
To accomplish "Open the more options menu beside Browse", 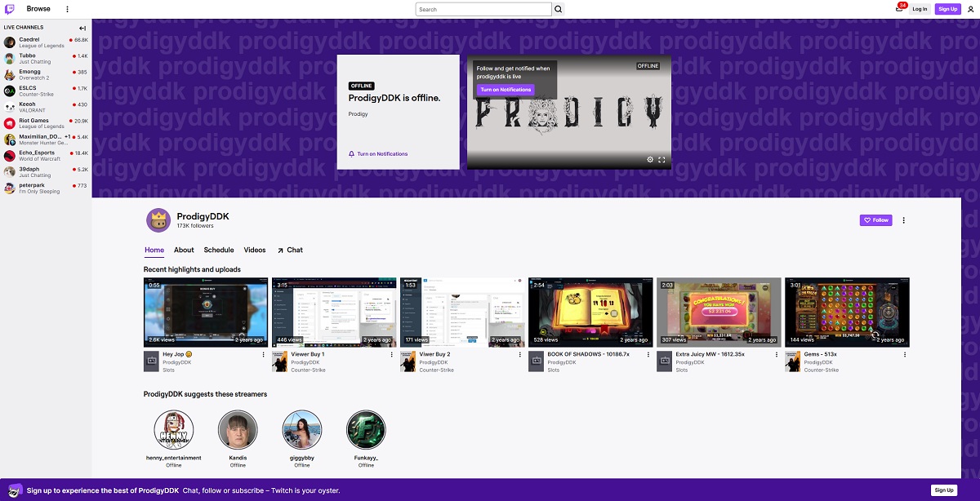I will click(x=67, y=9).
